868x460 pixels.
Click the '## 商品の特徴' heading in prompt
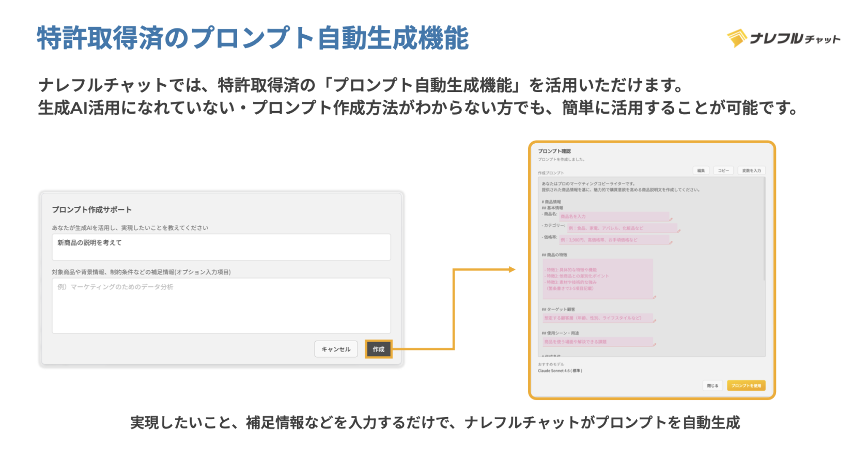tap(554, 255)
